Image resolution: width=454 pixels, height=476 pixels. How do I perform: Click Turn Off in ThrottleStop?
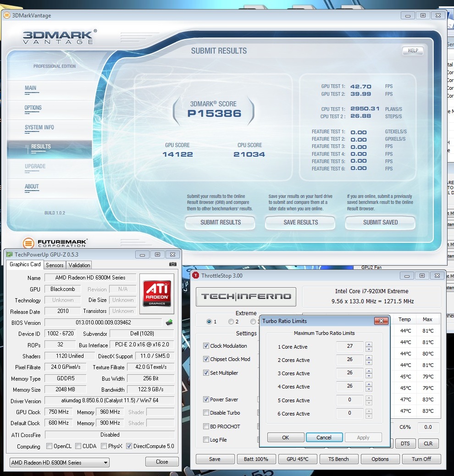(x=421, y=459)
